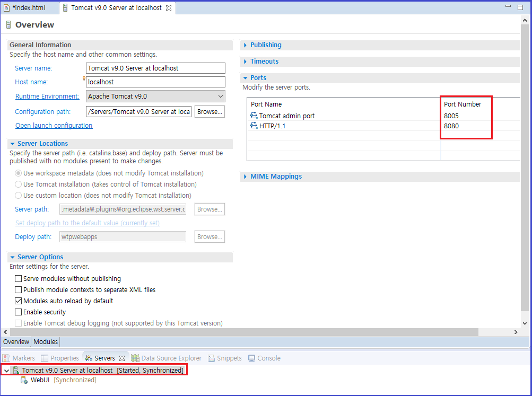The width and height of the screenshot is (532, 396).
Task: Click the Tomcat server editor tab icon
Action: (x=65, y=8)
